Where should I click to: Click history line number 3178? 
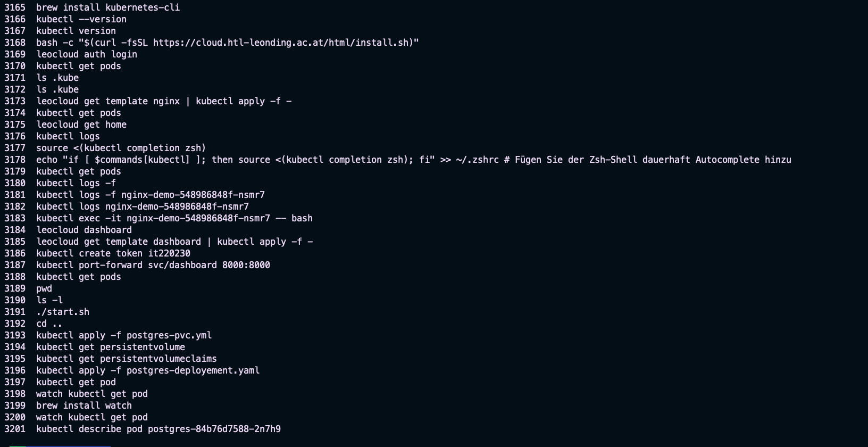pyautogui.click(x=15, y=160)
